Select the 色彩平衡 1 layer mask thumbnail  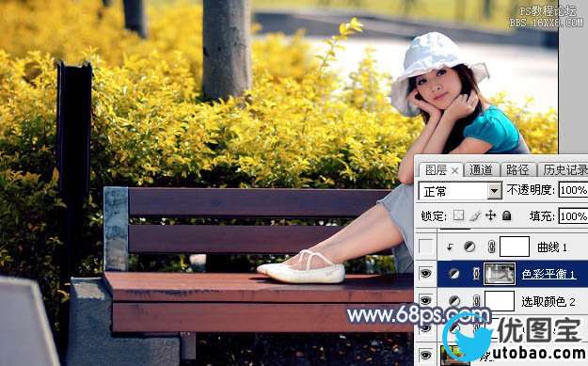point(500,274)
